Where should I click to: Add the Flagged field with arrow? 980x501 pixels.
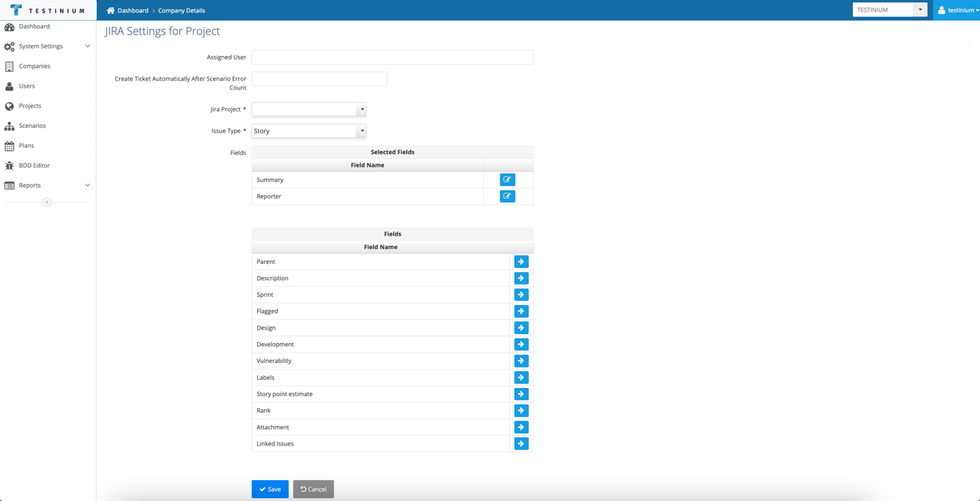tap(521, 311)
